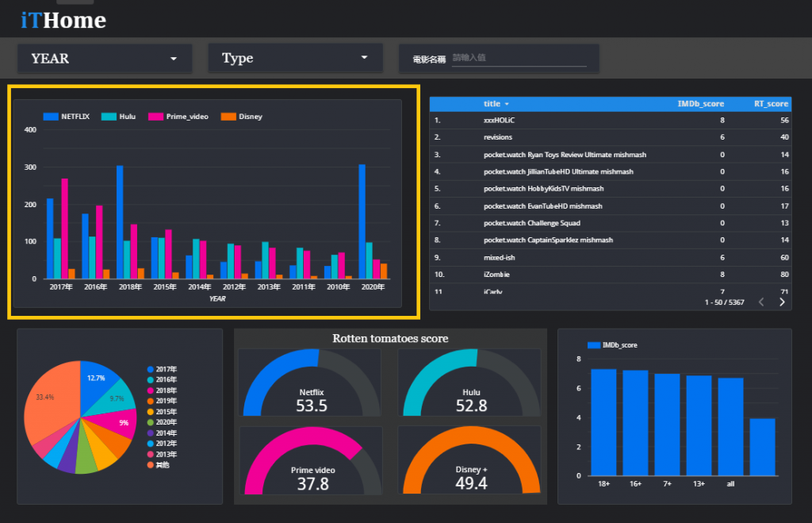Click the Disney + gauge 49.4
The height and width of the screenshot is (523, 812).
click(x=469, y=460)
